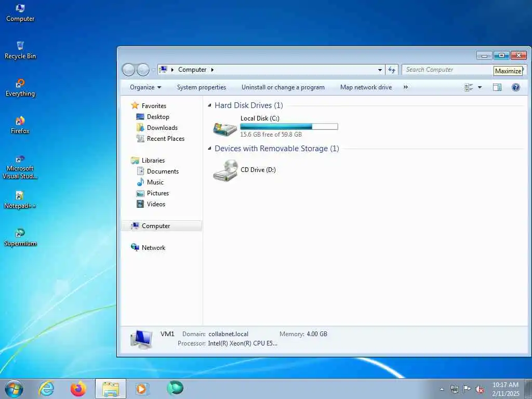Screen dimensions: 532x399
Task: Open the Action Center flag icon
Action: (x=467, y=389)
